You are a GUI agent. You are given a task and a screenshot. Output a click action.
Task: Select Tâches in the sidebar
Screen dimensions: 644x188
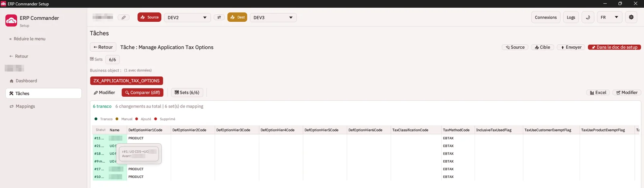(x=43, y=93)
